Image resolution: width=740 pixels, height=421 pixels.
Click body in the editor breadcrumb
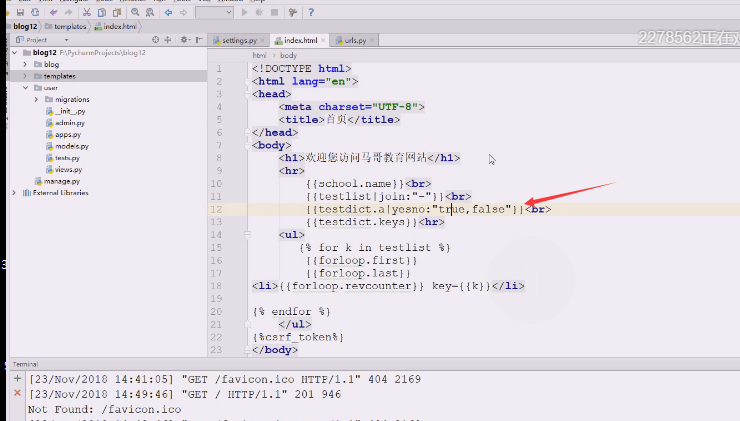(288, 55)
